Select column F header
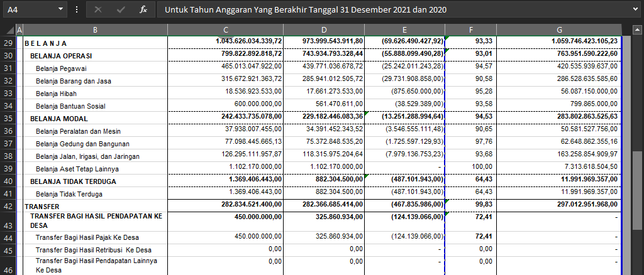 (470, 30)
